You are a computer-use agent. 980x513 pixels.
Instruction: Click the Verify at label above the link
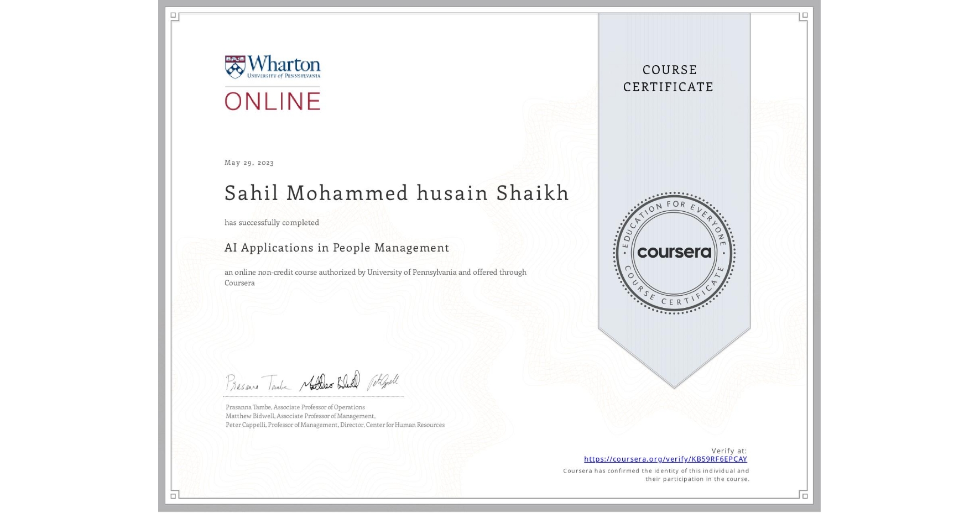click(728, 450)
